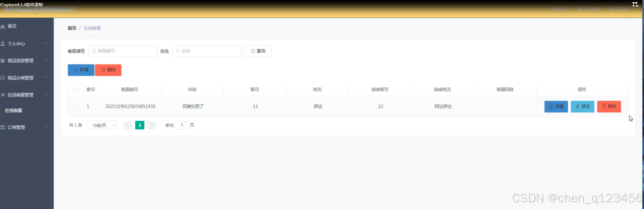Open the 10条/页 page size dropdown
The height and width of the screenshot is (209, 644).
pyautogui.click(x=102, y=125)
